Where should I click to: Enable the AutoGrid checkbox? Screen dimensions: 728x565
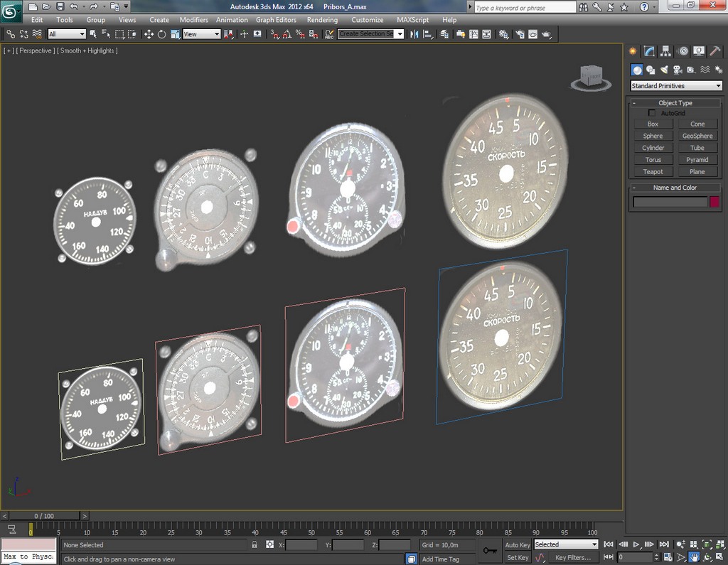(x=652, y=113)
